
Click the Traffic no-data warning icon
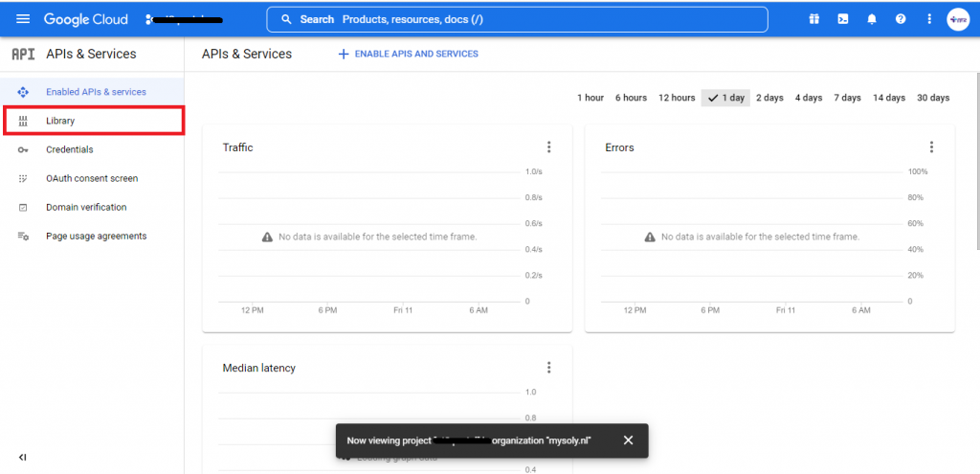(267, 237)
